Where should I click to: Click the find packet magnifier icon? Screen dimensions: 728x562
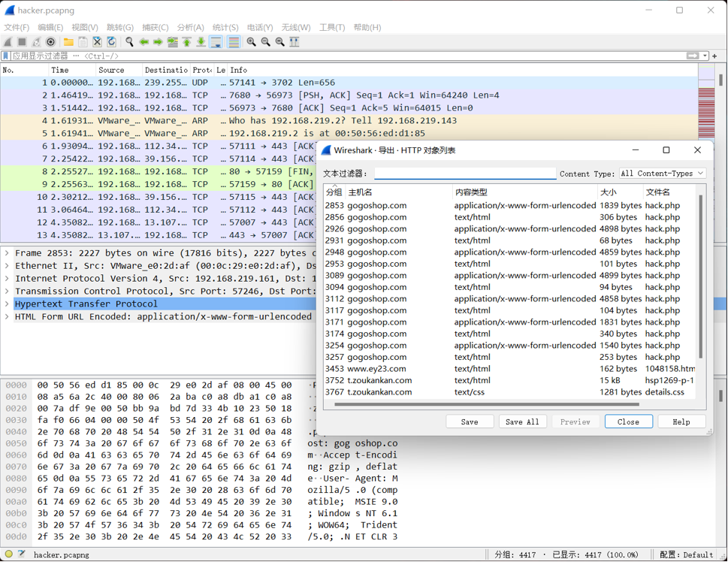pos(129,42)
